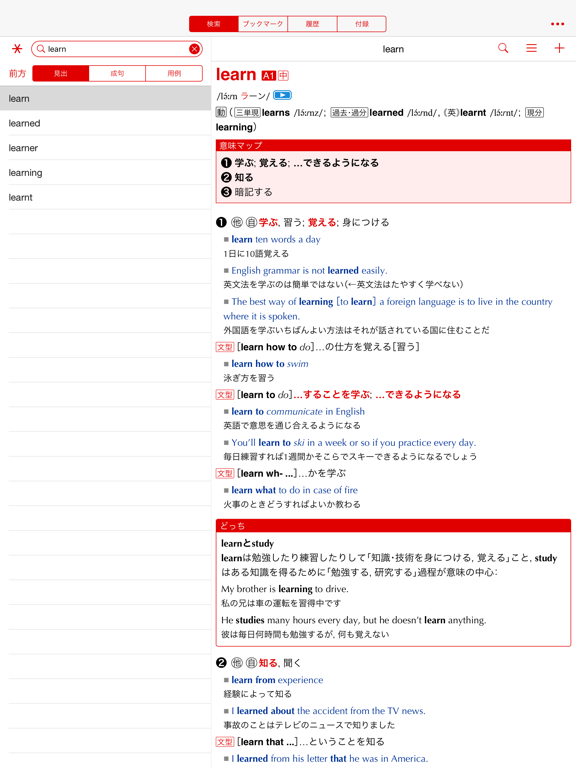Jump to meaning 1 学ぶ in 意味マップ
The image size is (576, 768).
pos(300,163)
